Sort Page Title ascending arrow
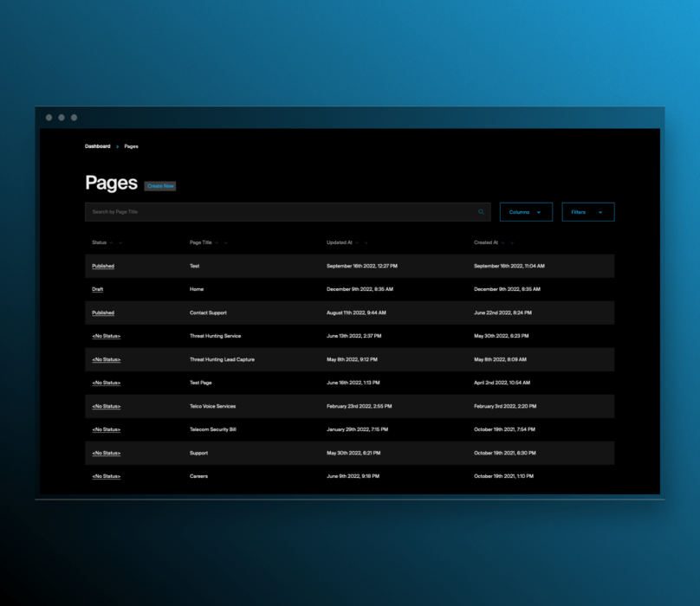The height and width of the screenshot is (606, 700). click(x=217, y=242)
